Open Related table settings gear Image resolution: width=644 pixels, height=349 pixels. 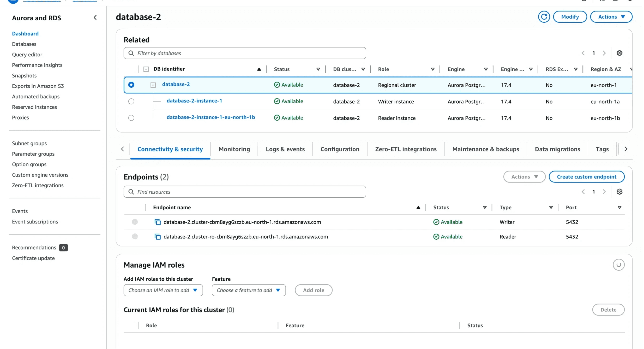[619, 53]
